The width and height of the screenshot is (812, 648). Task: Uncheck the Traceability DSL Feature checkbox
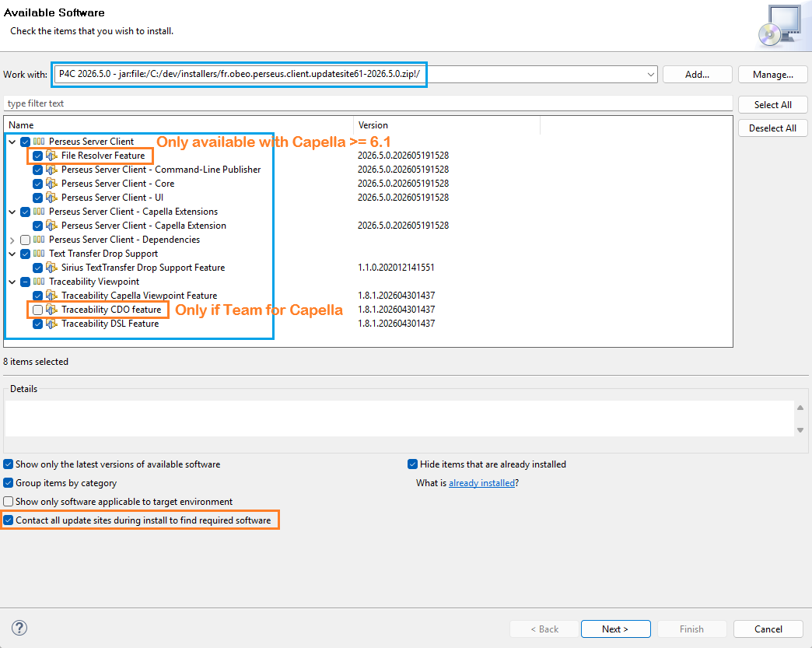pyautogui.click(x=37, y=324)
